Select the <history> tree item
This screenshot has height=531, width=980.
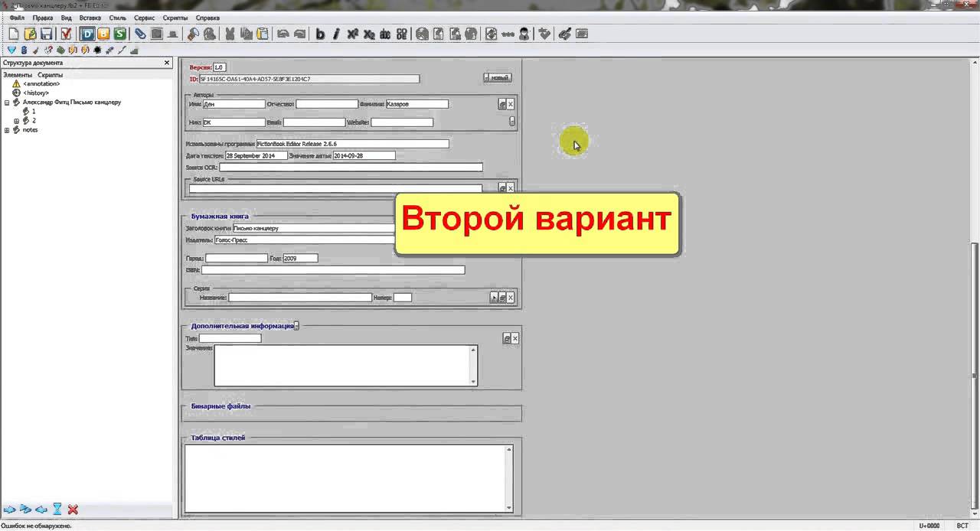click(x=36, y=93)
